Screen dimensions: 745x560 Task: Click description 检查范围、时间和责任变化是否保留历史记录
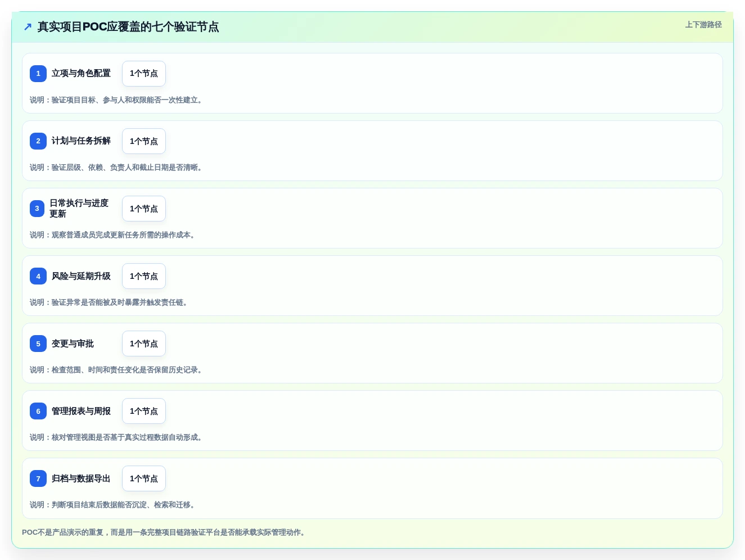[x=116, y=370]
